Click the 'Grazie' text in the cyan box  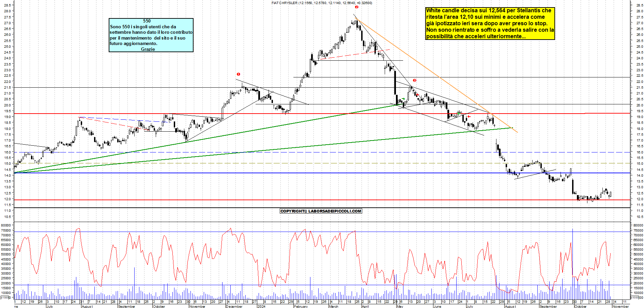pyautogui.click(x=148, y=49)
